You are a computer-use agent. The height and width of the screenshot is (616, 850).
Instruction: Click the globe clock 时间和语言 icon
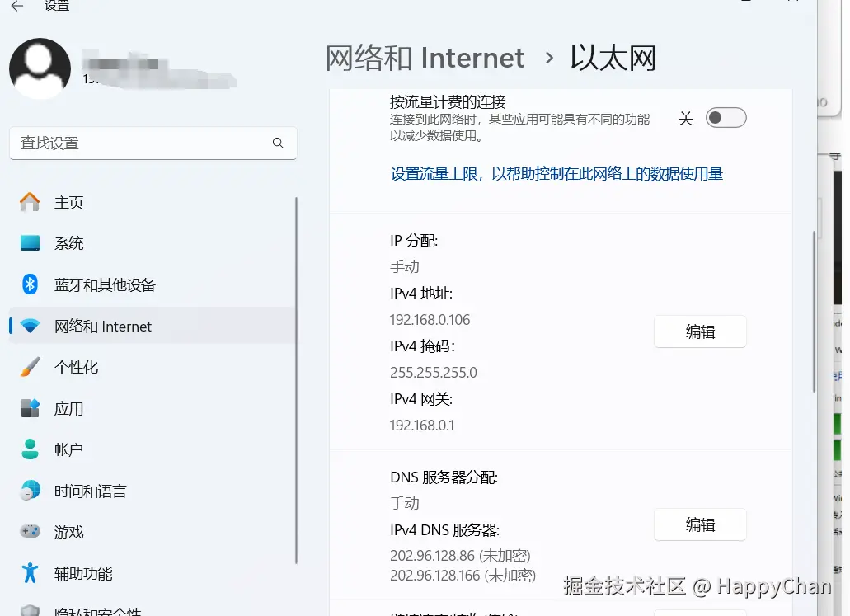click(x=30, y=490)
